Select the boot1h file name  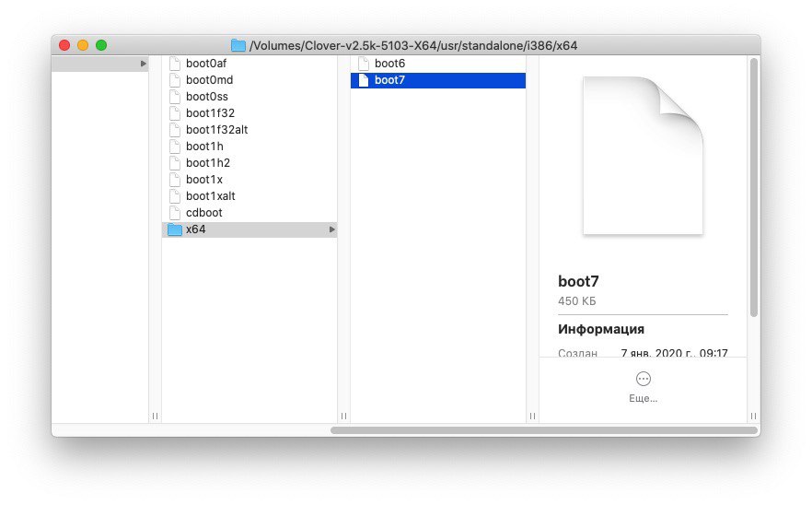204,147
